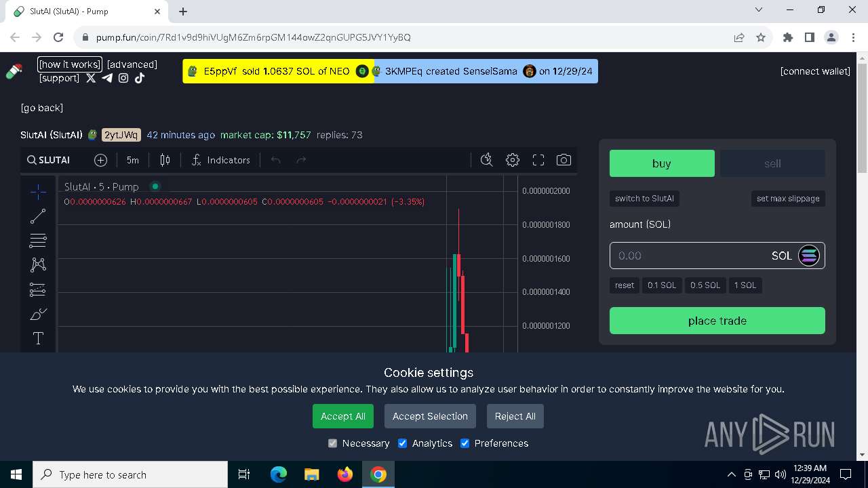Redo the last chart action
The width and height of the screenshot is (868, 488).
(301, 160)
